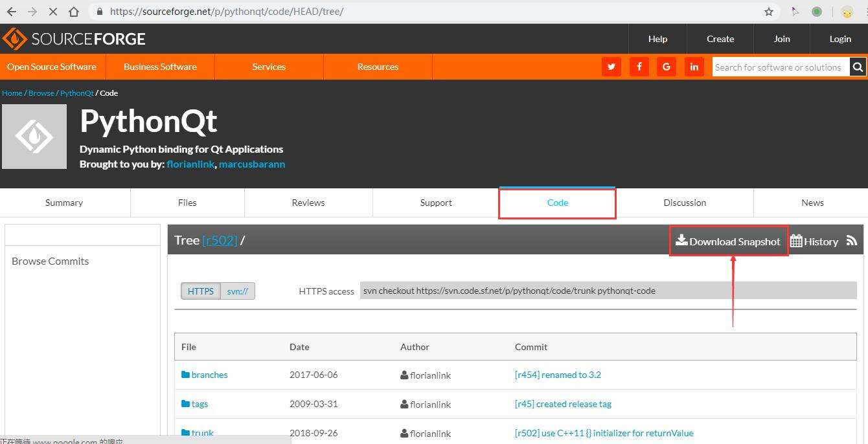This screenshot has width=868, height=444.
Task: Open the r502 revision link
Action: pos(220,240)
